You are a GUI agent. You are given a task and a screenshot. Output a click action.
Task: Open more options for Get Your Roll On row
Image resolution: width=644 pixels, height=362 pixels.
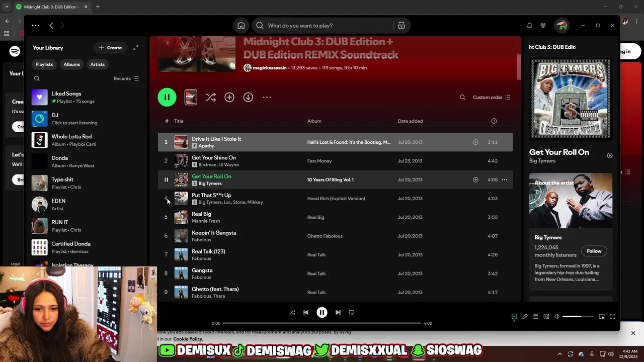point(504,179)
